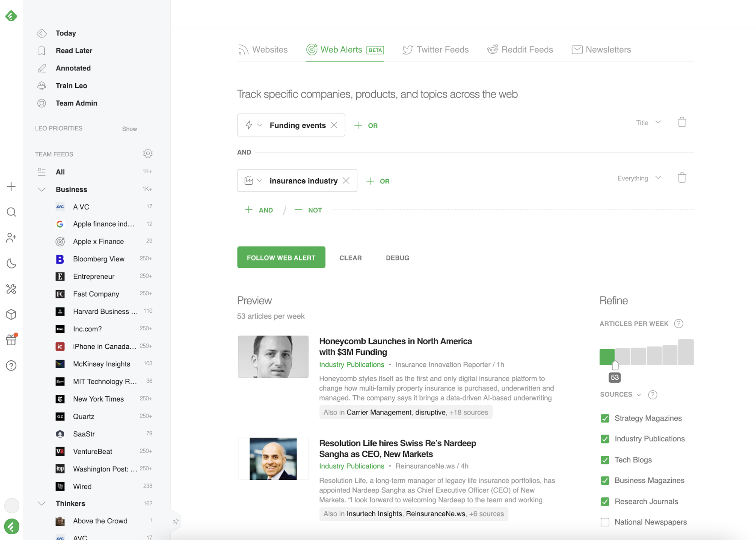This screenshot has width=756, height=540.
Task: Add OR term to Funding events
Action: click(366, 126)
